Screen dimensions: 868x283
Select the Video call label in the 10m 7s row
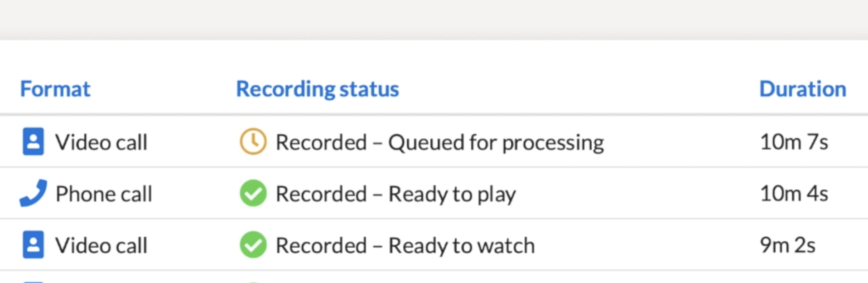click(101, 142)
